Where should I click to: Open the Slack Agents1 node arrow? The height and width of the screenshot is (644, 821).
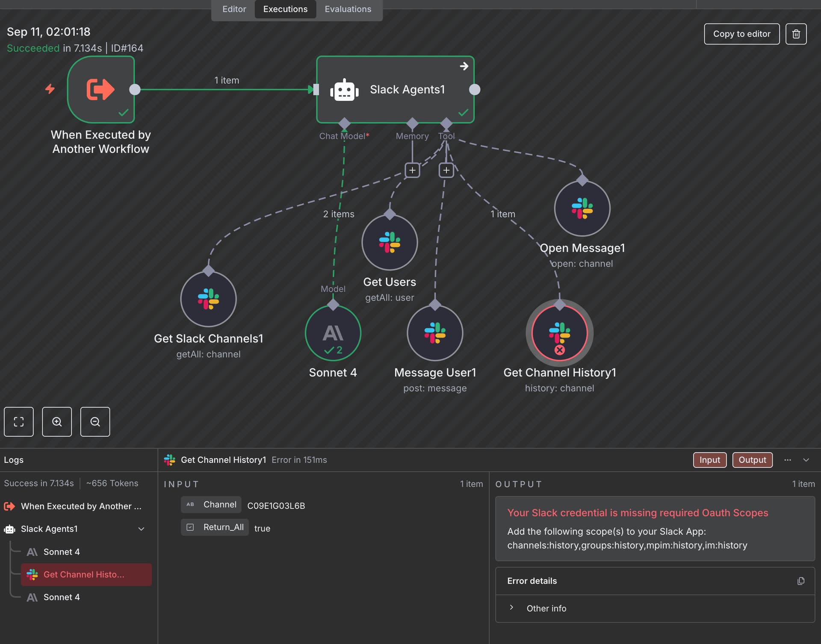(x=464, y=66)
